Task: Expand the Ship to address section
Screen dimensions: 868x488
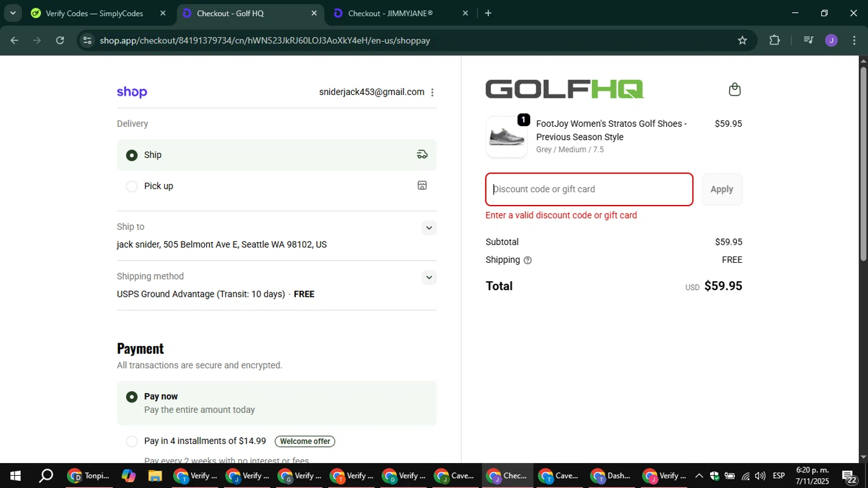Action: pyautogui.click(x=429, y=228)
